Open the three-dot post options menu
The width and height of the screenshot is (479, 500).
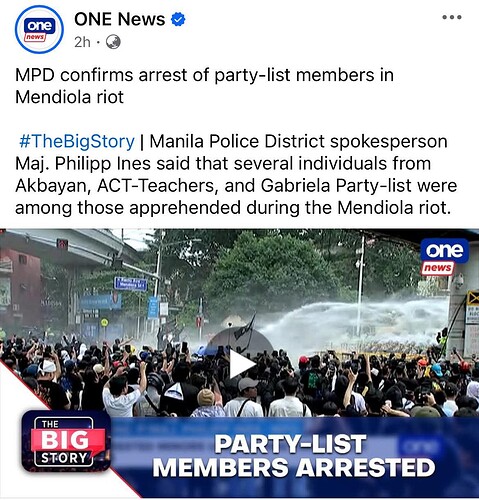pos(452,17)
